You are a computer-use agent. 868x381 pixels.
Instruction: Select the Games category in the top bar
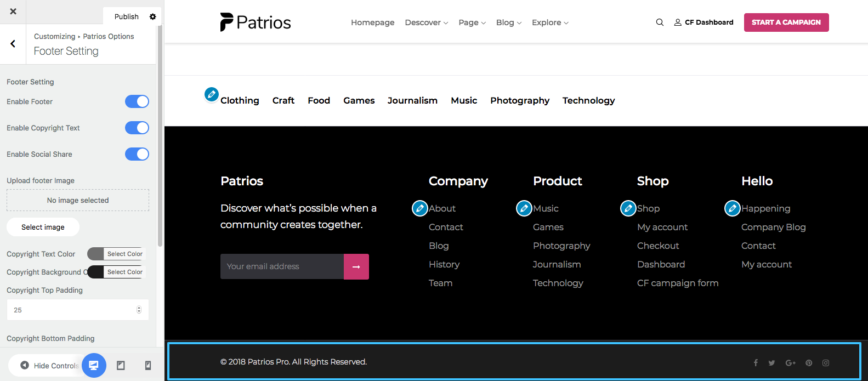359,100
